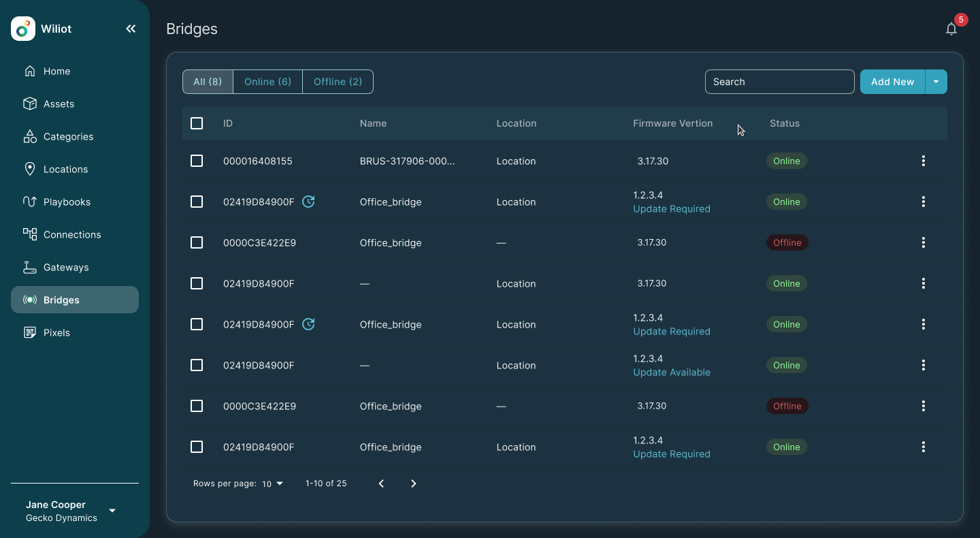Viewport: 980px width, 538px height.
Task: Tick the checkbox for unnamed bridge with firmware 3.17.30
Action: click(197, 283)
